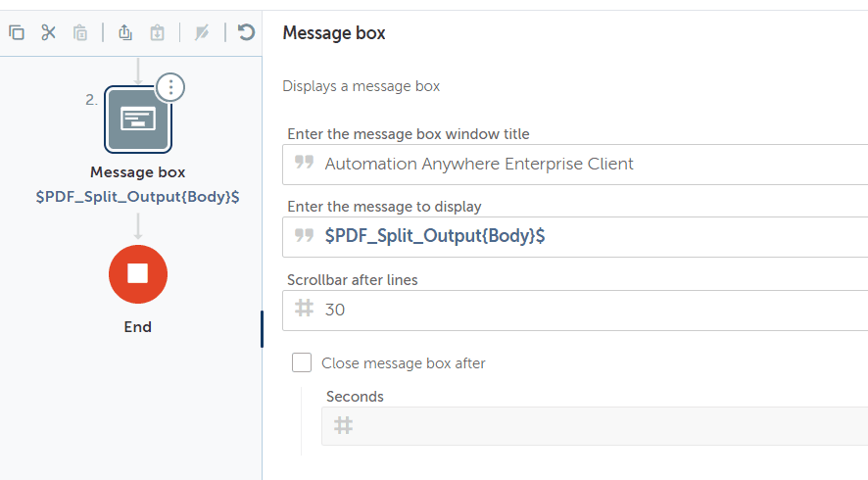Click the Close message box after label
The height and width of the screenshot is (480, 868).
(x=404, y=363)
